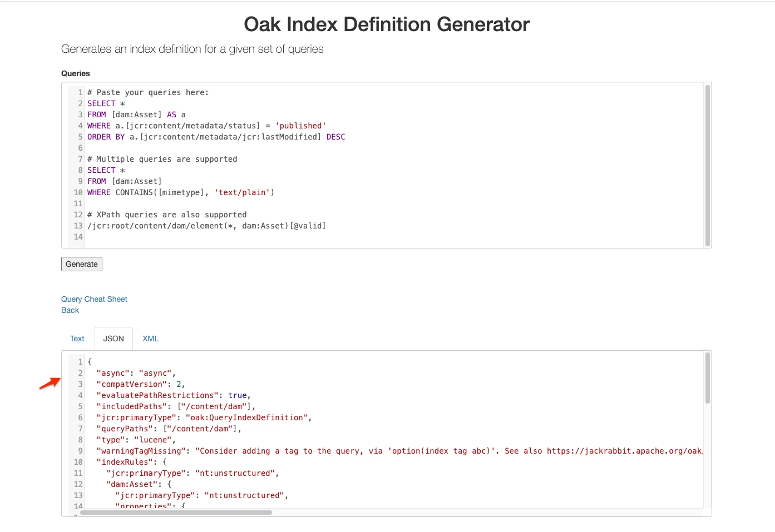775x532 pixels.
Task: Click the WHERE CONTAINS([mimetype] line
Action: click(181, 192)
